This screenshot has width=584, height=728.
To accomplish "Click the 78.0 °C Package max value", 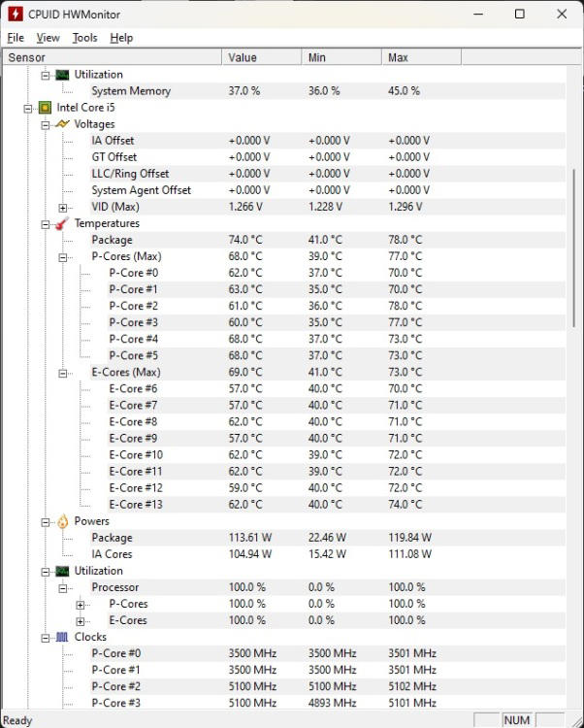I will tap(406, 240).
